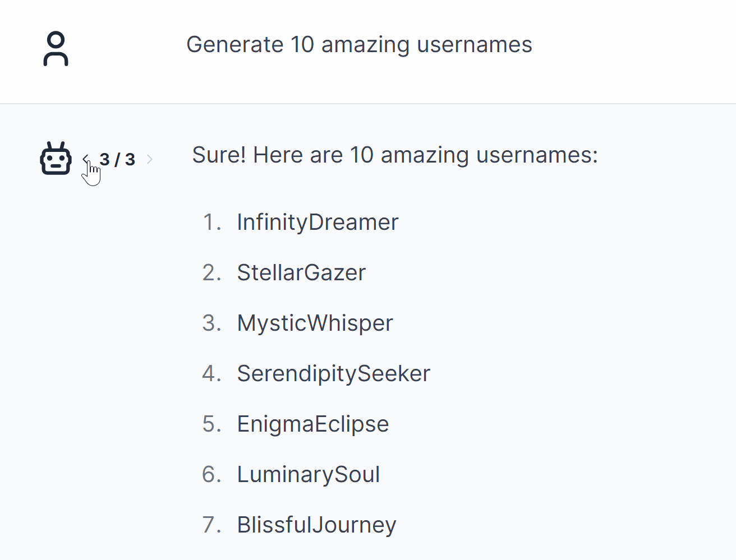
Task: Click list number 6 beside LuminarySoul
Action: 211,475
